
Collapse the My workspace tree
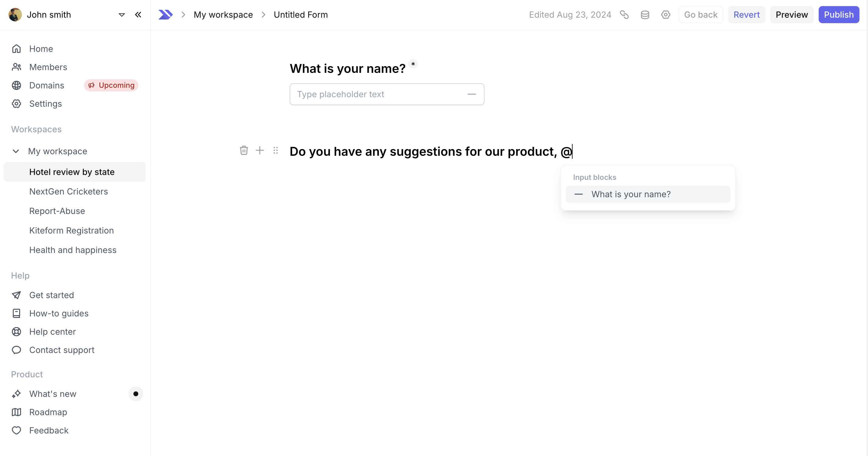point(16,151)
